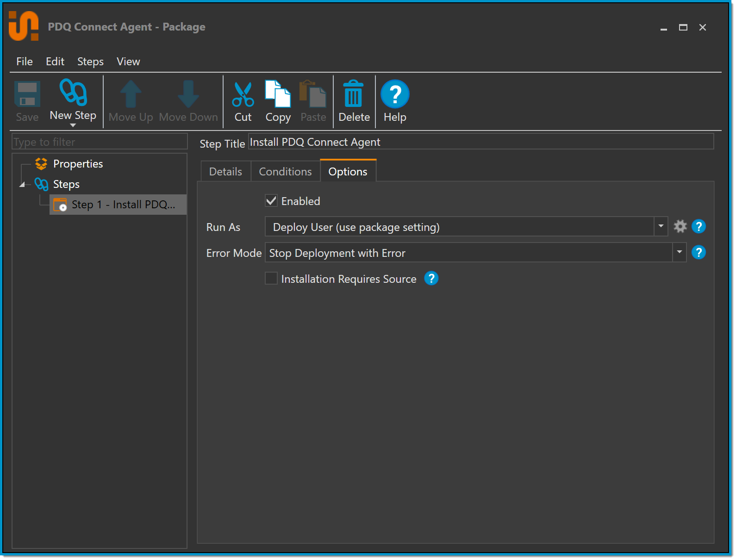Viewport: 736px width, 560px height.
Task: Cut the selected step with scissors icon
Action: coord(243,94)
